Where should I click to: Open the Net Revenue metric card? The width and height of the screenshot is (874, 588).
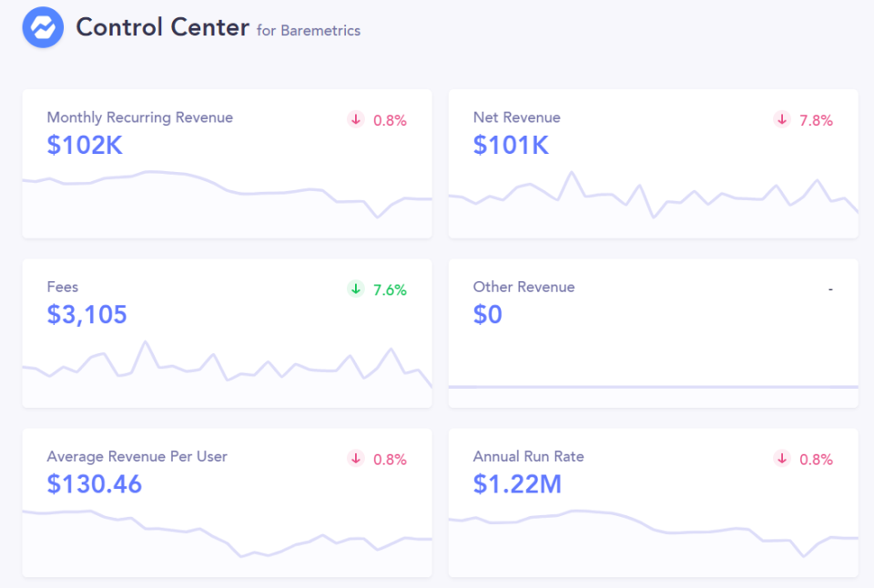pos(653,164)
